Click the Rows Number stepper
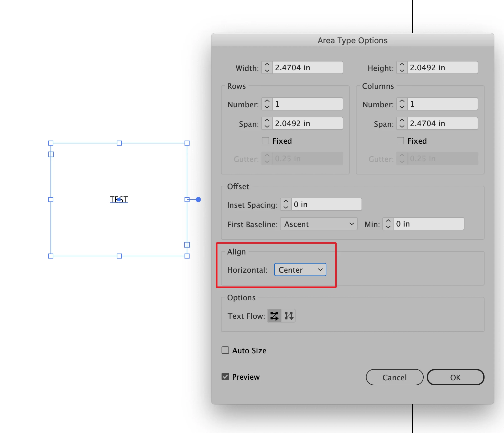Image resolution: width=504 pixels, height=433 pixels. click(x=267, y=104)
